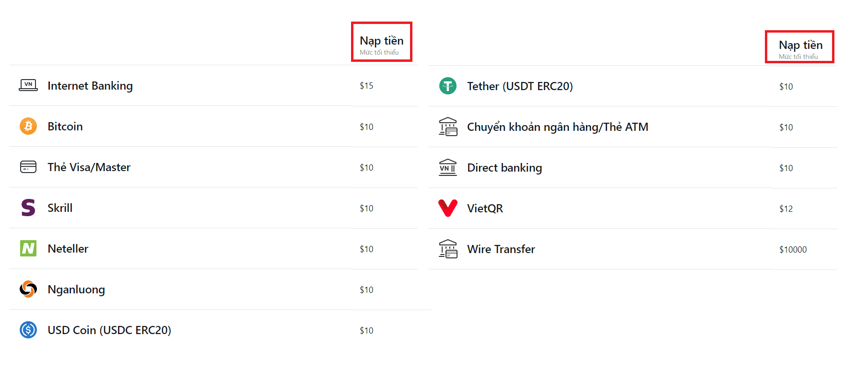Click the blue USD Coin logo icon

tap(28, 330)
